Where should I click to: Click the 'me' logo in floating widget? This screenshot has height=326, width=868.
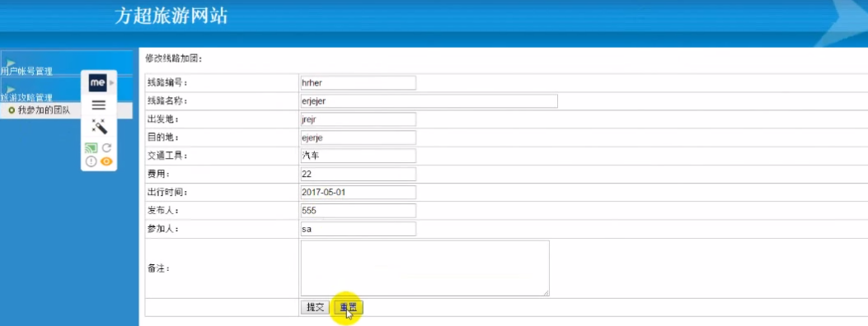coord(97,83)
